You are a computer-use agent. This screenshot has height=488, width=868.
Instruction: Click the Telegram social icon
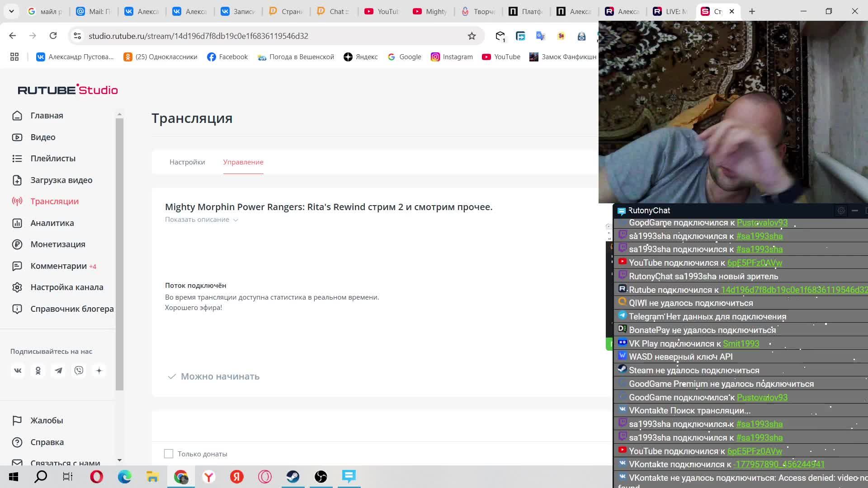click(x=58, y=371)
